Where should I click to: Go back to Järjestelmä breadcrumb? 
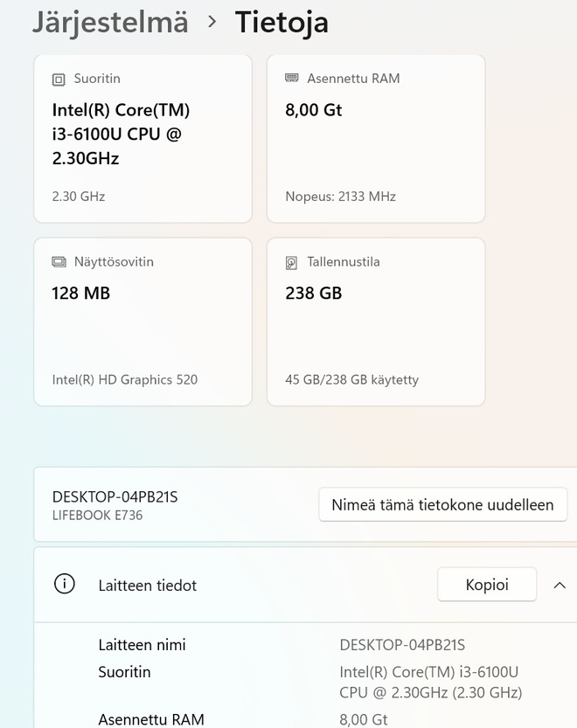[x=110, y=23]
